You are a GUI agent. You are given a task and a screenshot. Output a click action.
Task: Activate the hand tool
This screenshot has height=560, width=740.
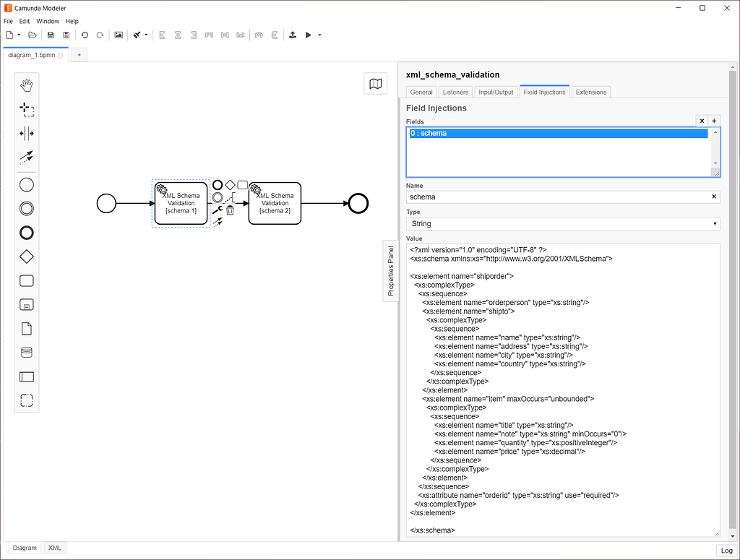click(x=27, y=85)
